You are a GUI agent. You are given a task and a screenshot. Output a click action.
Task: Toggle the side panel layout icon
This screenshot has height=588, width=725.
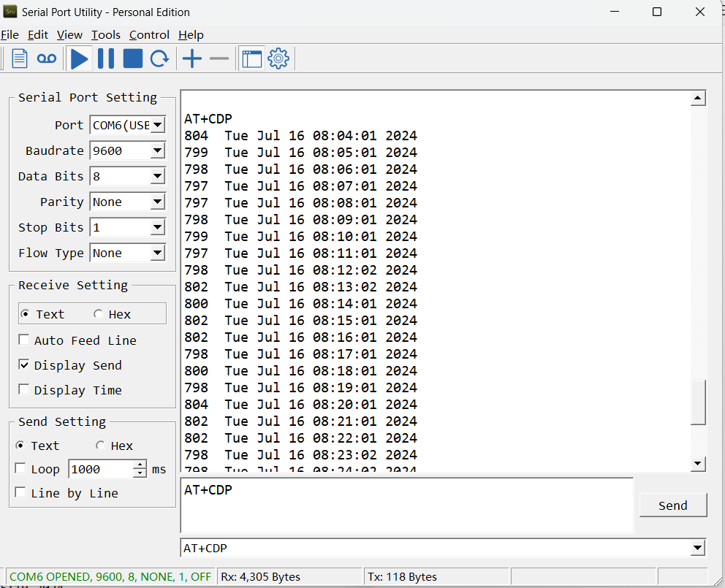[x=252, y=58]
